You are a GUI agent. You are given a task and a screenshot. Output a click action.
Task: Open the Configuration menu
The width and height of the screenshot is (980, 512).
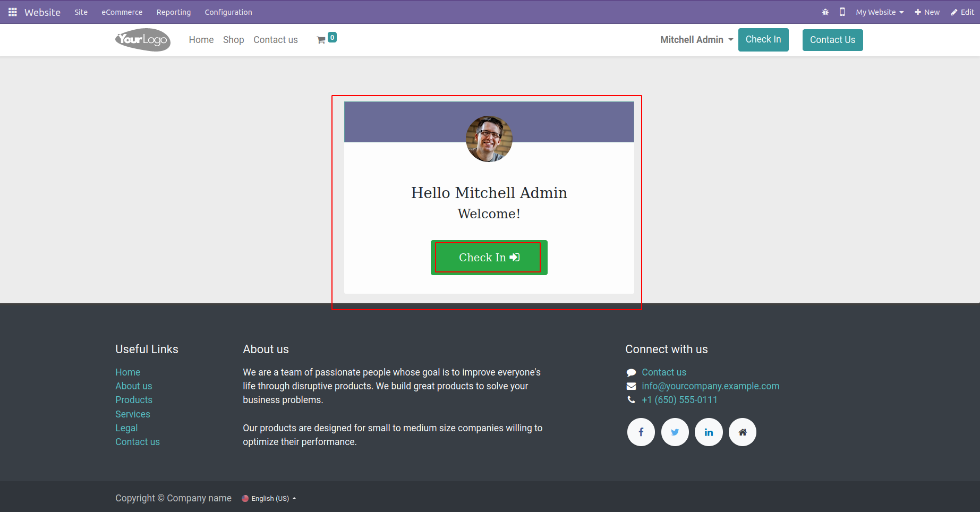click(x=228, y=12)
